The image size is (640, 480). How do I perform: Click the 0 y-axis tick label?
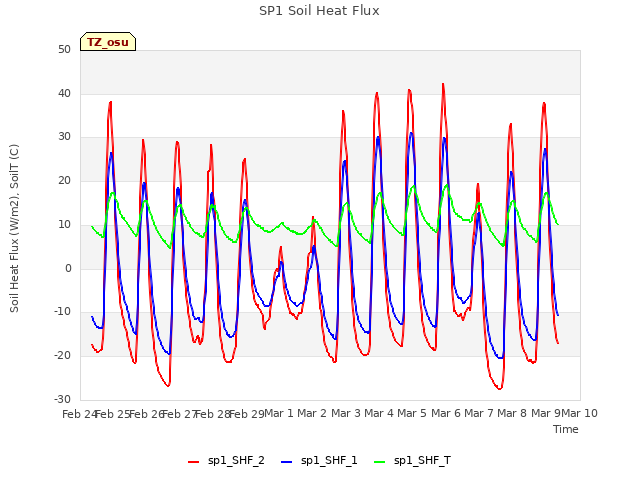click(x=68, y=268)
